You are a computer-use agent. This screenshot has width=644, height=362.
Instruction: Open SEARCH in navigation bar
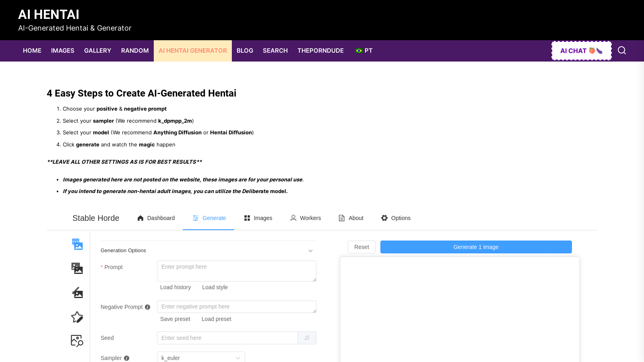[x=275, y=51]
